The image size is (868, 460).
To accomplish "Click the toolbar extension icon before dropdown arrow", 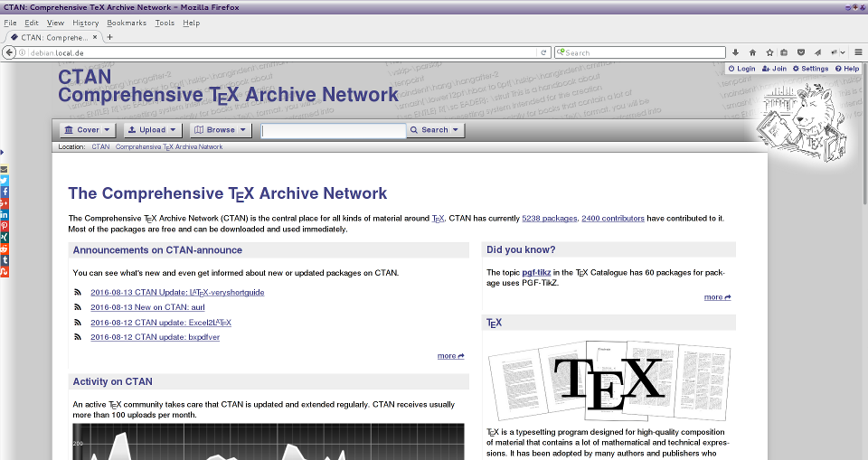I will [x=835, y=52].
